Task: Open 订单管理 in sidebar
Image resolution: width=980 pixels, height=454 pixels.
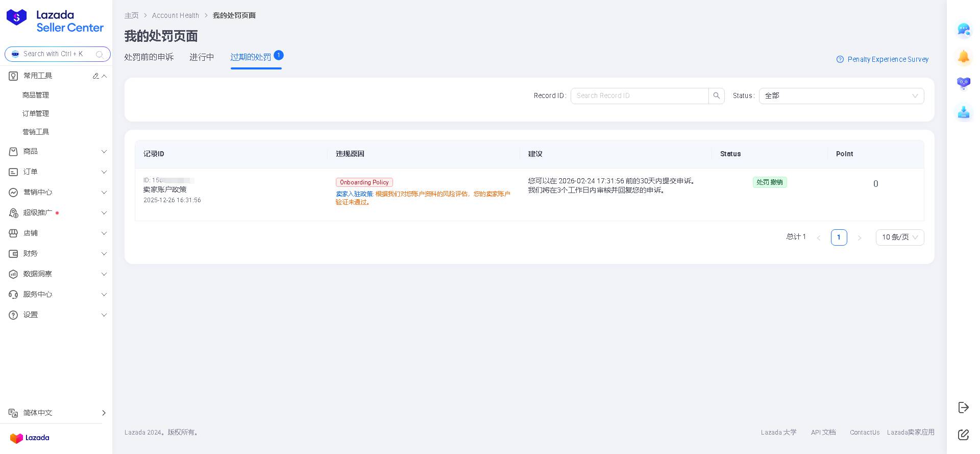Action: [36, 113]
